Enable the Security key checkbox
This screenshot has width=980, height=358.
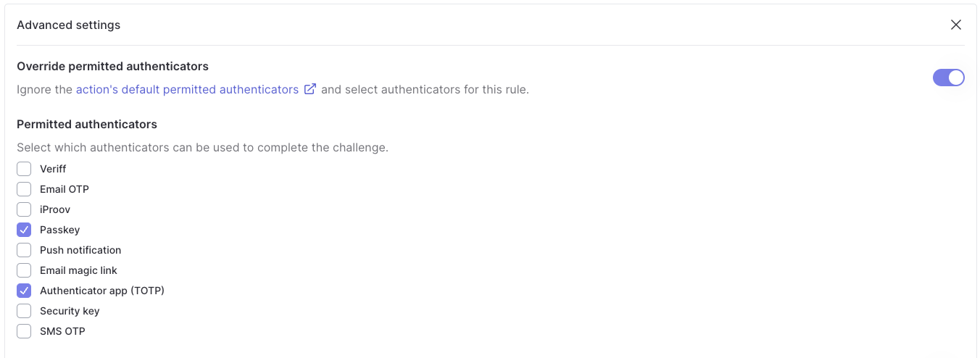pos(24,311)
